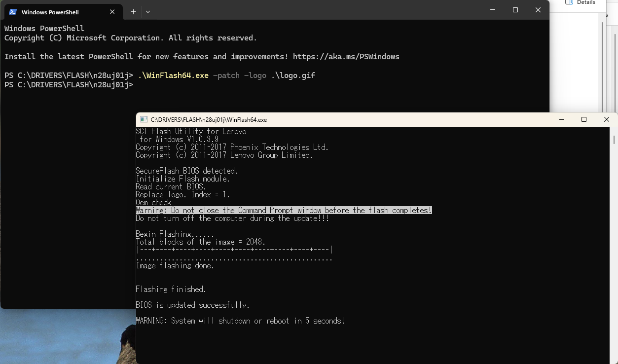The width and height of the screenshot is (618, 364).
Task: Open a new terminal tab
Action: point(133,11)
